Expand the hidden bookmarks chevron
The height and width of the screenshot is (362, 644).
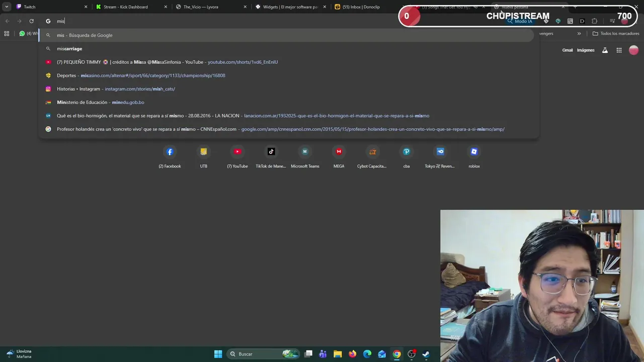pyautogui.click(x=579, y=34)
